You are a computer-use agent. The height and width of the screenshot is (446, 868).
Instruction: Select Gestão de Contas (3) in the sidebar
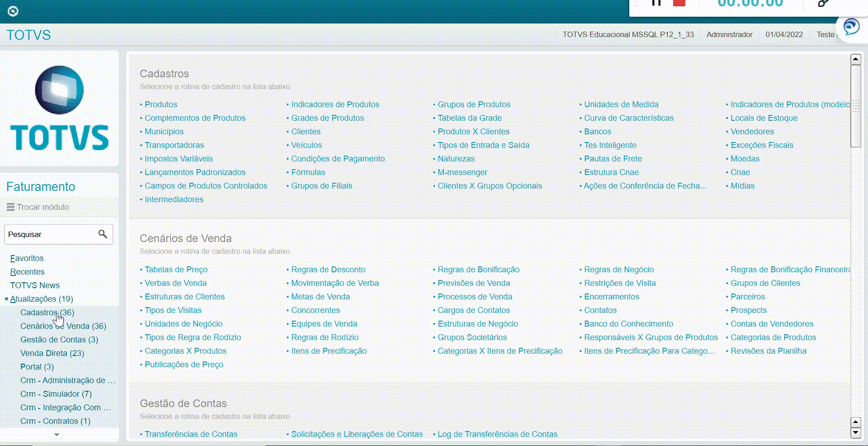point(59,340)
